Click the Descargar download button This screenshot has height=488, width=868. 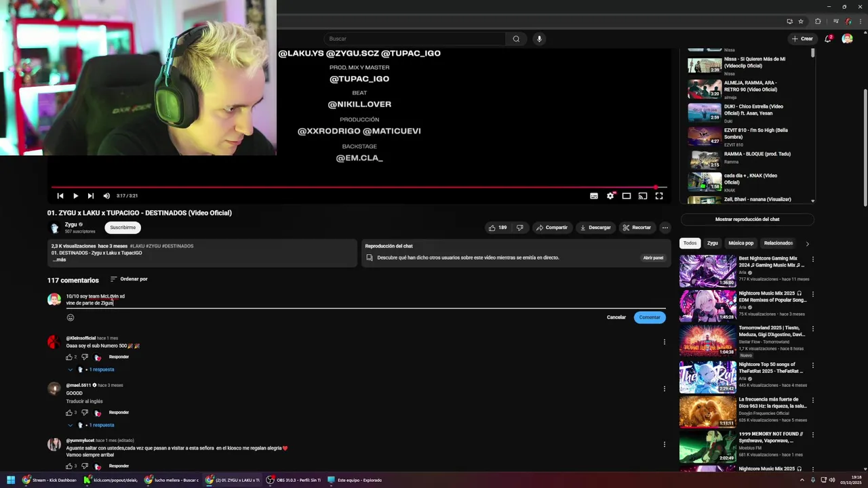[x=595, y=228]
